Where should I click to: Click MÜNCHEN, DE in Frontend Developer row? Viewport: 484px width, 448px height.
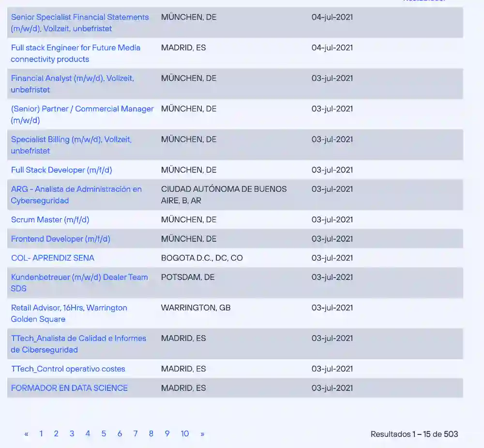189,239
